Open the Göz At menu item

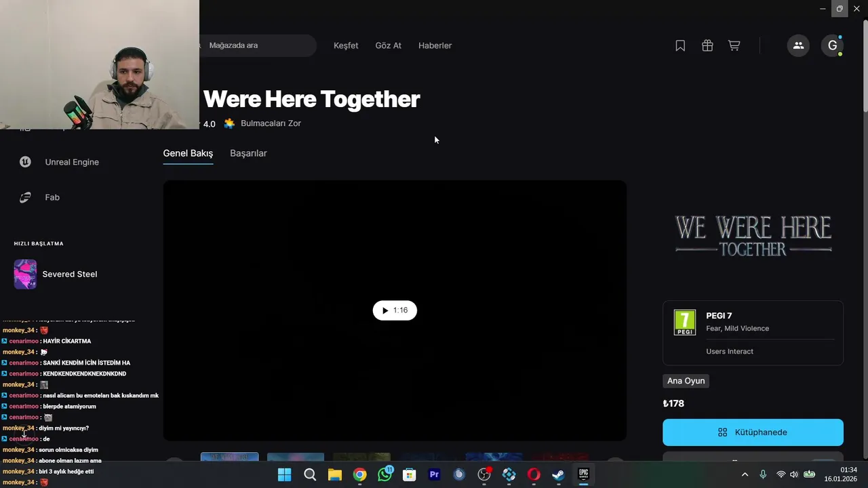tap(389, 45)
